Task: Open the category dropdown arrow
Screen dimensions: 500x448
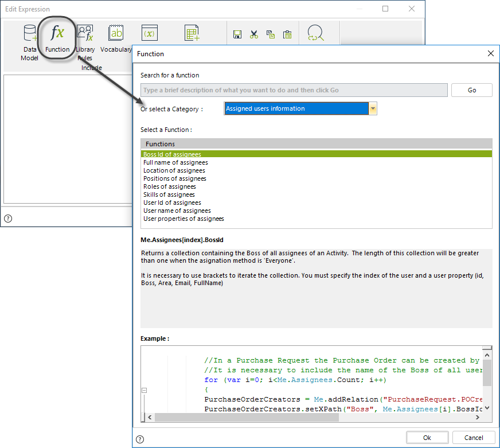Action: (373, 108)
